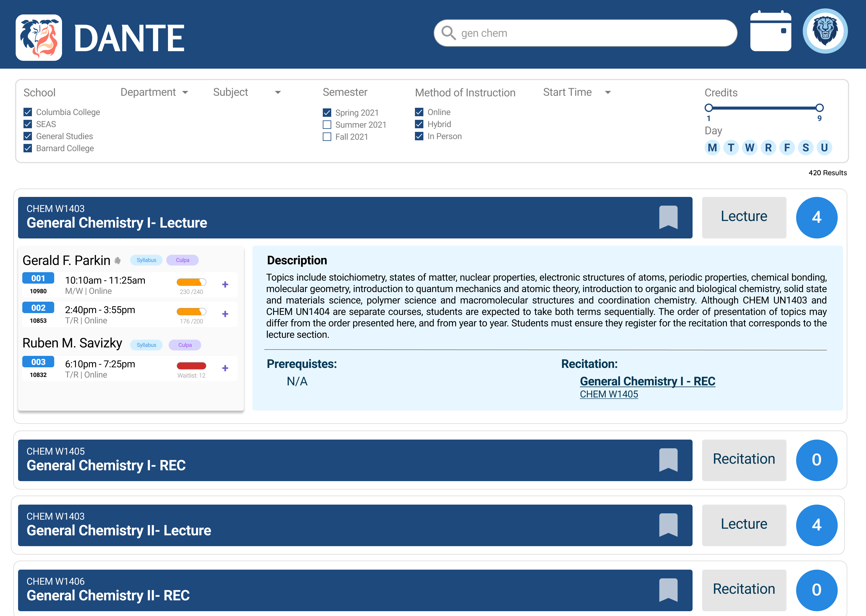The image size is (866, 616).
Task: Enable the Fall 2021 semester checkbox
Action: click(x=327, y=137)
